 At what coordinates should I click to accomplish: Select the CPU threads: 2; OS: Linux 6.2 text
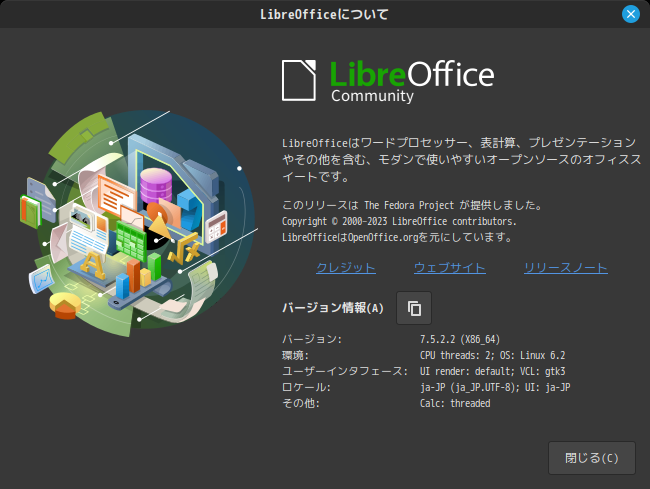pos(492,356)
